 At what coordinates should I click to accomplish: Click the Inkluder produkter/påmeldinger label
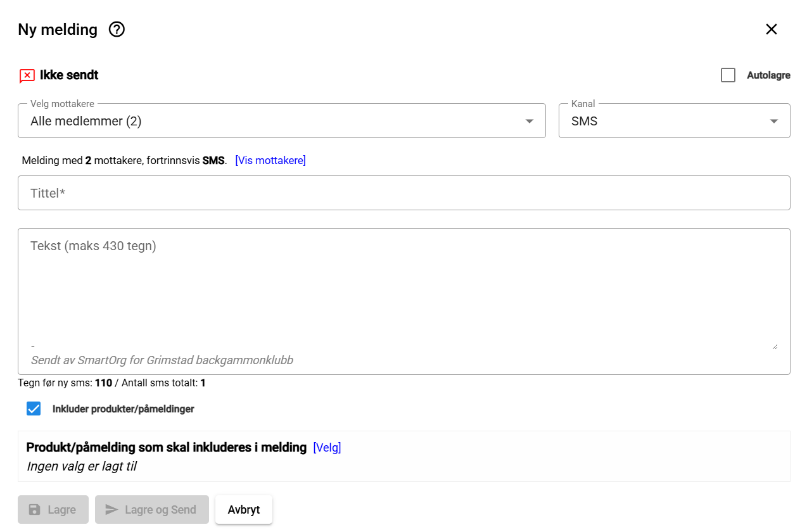[x=123, y=409]
